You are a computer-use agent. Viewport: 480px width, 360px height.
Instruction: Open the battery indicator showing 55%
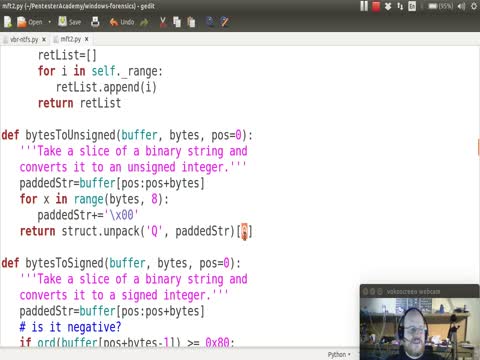coord(440,6)
